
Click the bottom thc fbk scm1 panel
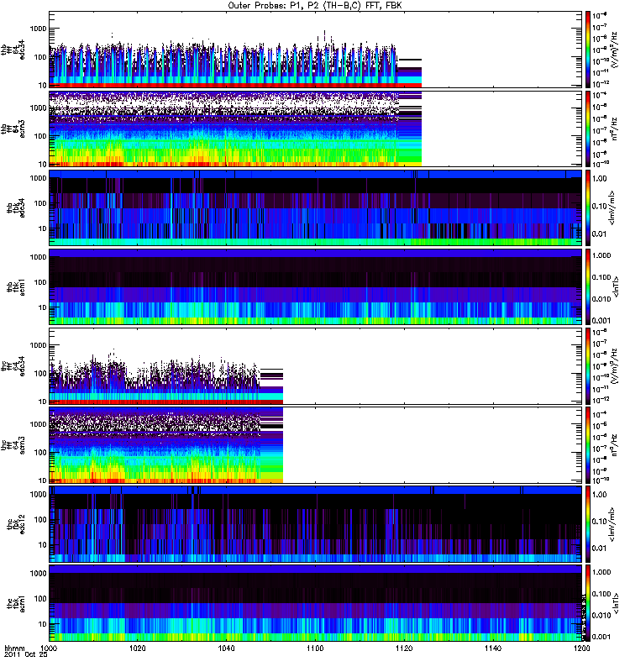[315, 603]
